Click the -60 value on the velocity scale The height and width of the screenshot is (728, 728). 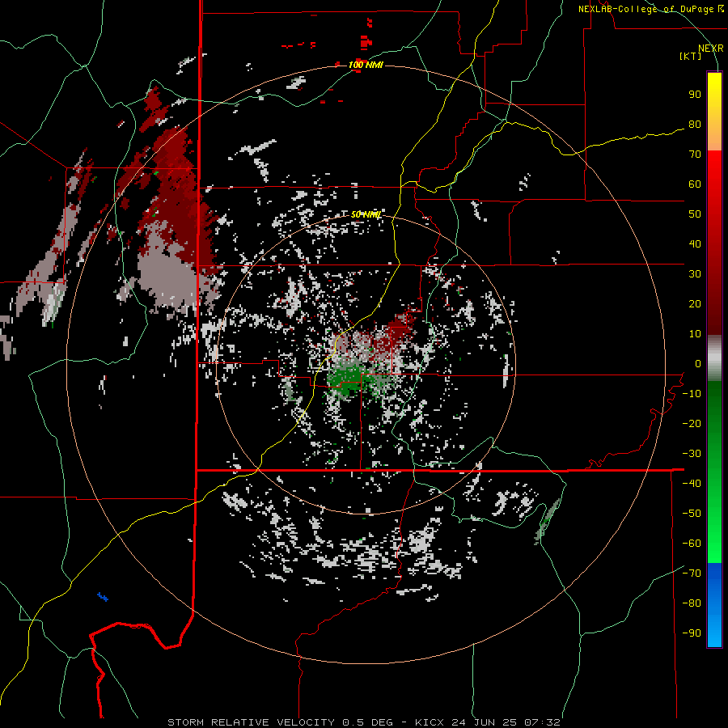[692, 544]
